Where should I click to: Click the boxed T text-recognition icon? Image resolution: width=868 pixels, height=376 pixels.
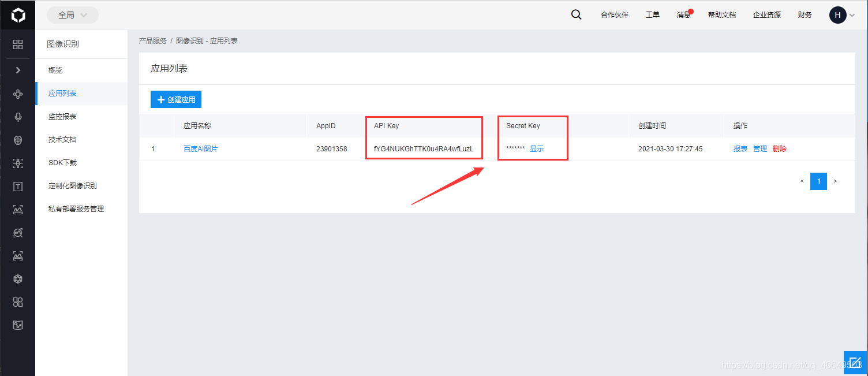(18, 187)
